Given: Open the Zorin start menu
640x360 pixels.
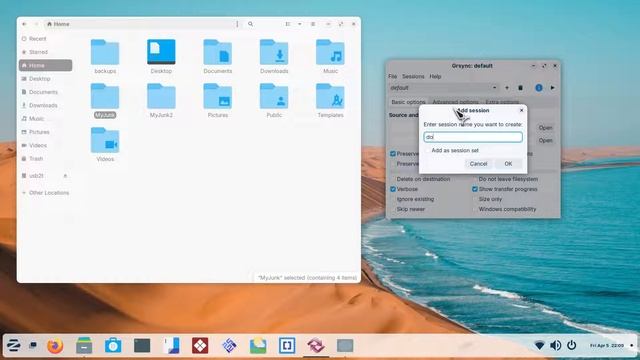Looking at the screenshot, I should pyautogui.click(x=13, y=346).
